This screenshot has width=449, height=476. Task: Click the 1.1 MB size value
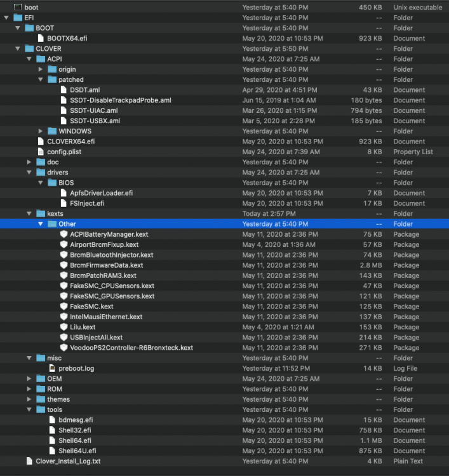point(371,441)
